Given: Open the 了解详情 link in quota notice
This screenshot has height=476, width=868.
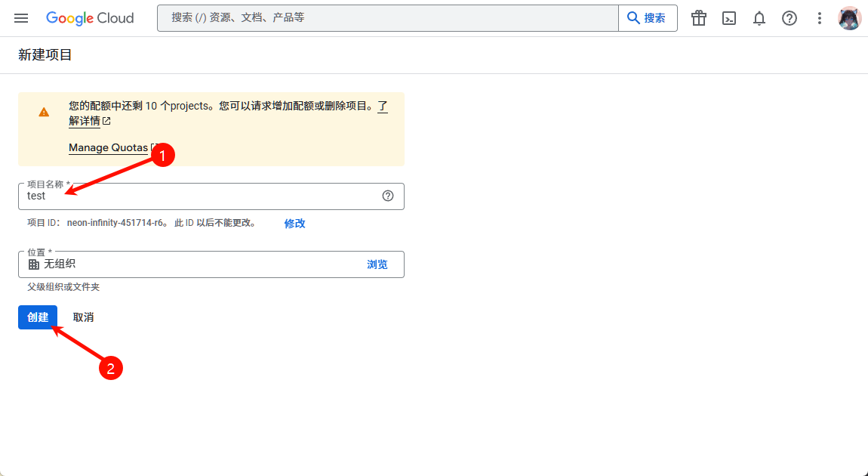Looking at the screenshot, I should (x=85, y=121).
